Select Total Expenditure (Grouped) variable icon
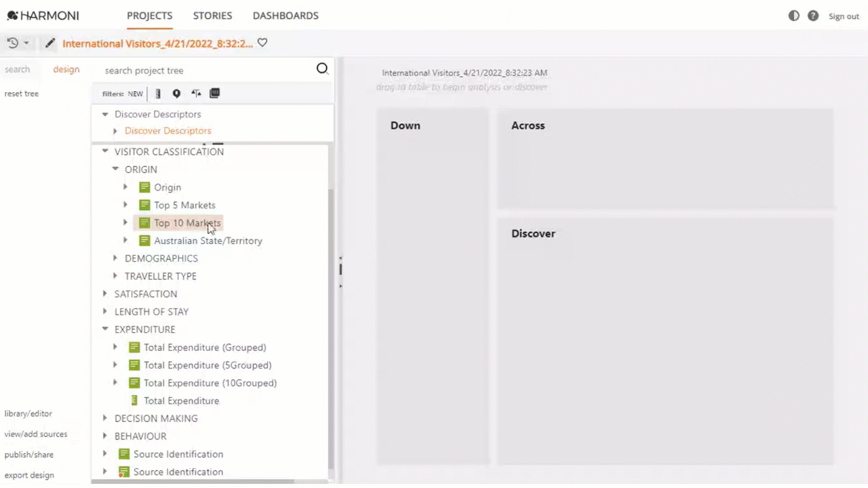The width and height of the screenshot is (868, 488). click(x=134, y=347)
